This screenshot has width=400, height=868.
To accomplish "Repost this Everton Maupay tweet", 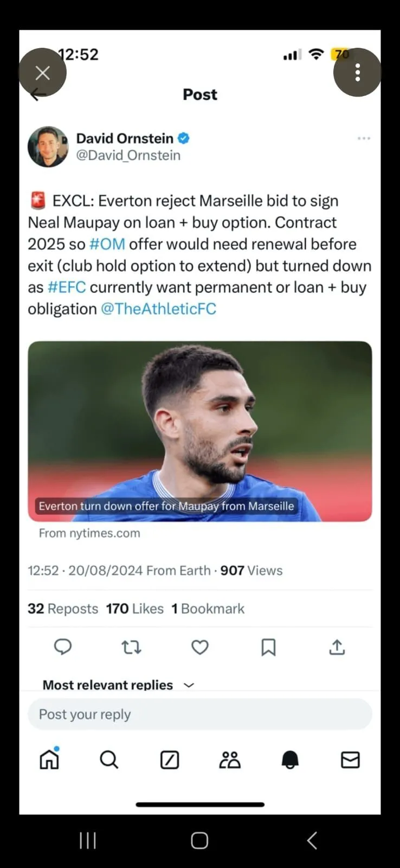I will (131, 647).
